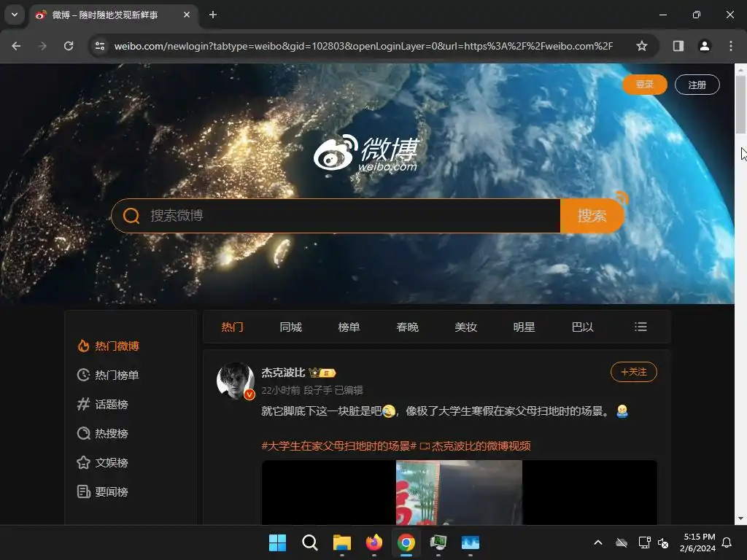This screenshot has height=560, width=747.
Task: Switch to the 热门 tab
Action: 233,327
